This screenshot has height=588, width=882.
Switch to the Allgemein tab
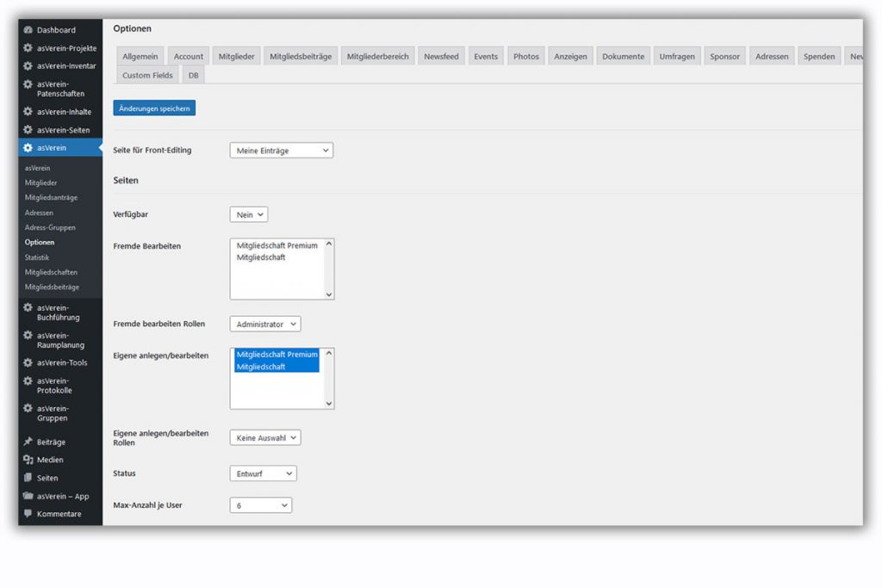pos(140,56)
